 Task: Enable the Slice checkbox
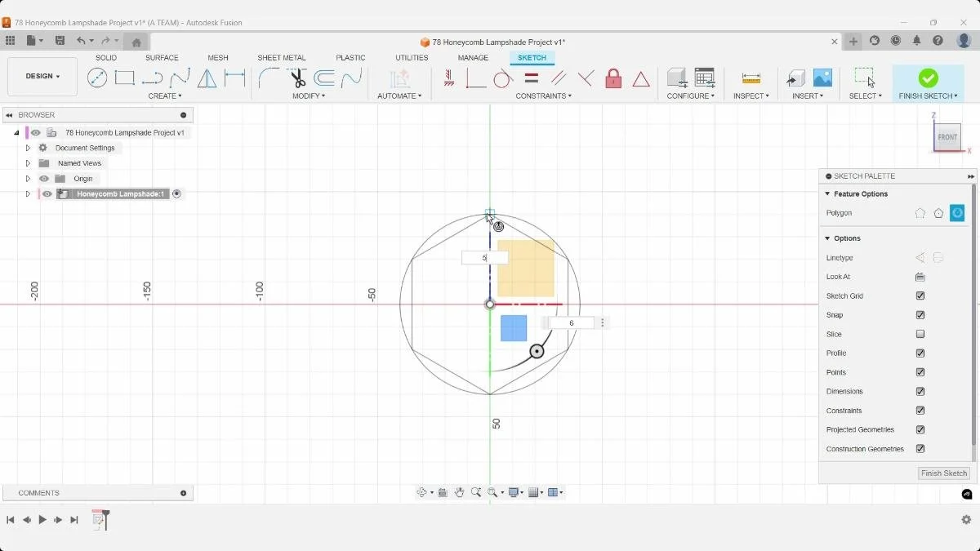click(920, 334)
